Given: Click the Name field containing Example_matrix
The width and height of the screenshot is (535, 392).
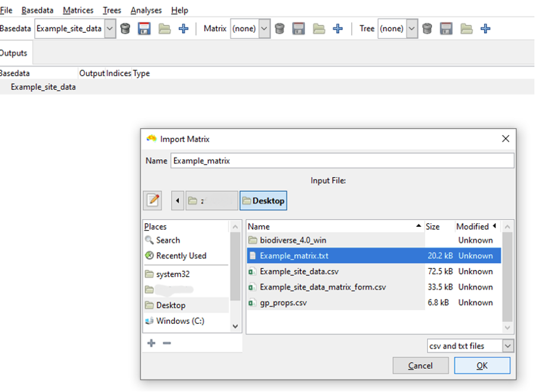Looking at the screenshot, I should click(x=342, y=160).
